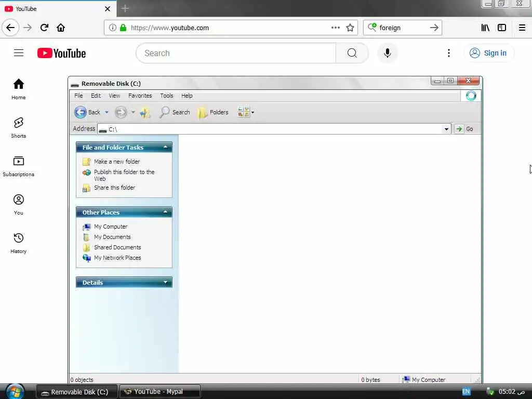The image size is (532, 399).
Task: Open YouTube guide hamburger menu
Action: tap(19, 53)
